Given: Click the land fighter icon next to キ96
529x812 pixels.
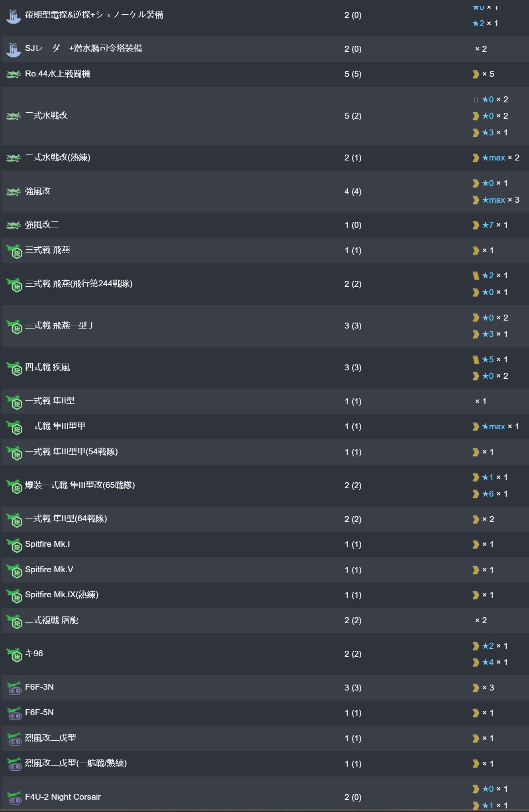Looking at the screenshot, I should [14, 654].
